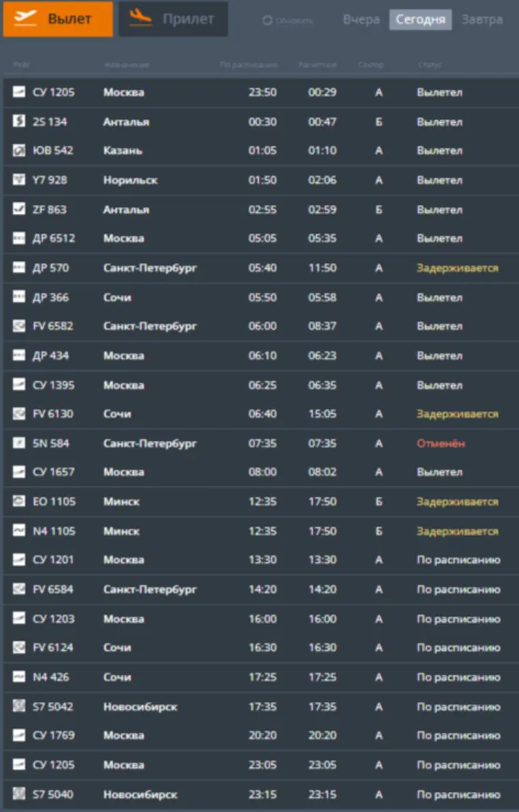519x812 pixels.
Task: Click the airline logo beside S7 5042
Action: (x=19, y=706)
